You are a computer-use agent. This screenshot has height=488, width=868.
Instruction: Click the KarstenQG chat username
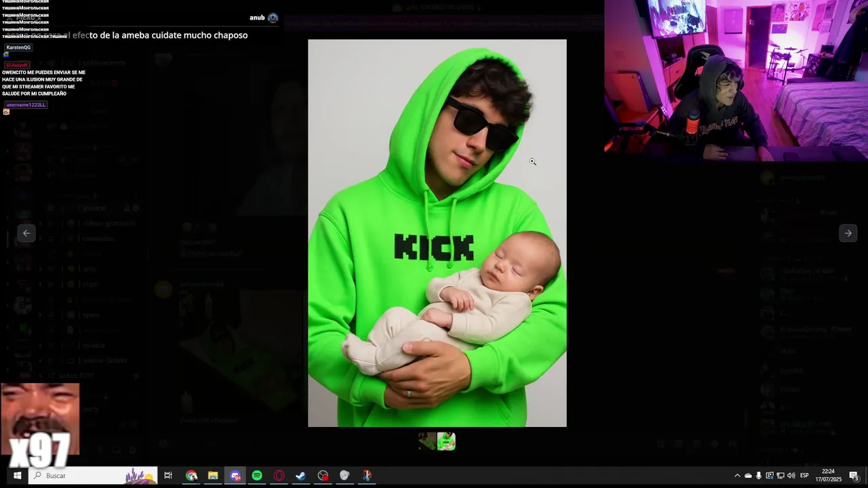(18, 47)
